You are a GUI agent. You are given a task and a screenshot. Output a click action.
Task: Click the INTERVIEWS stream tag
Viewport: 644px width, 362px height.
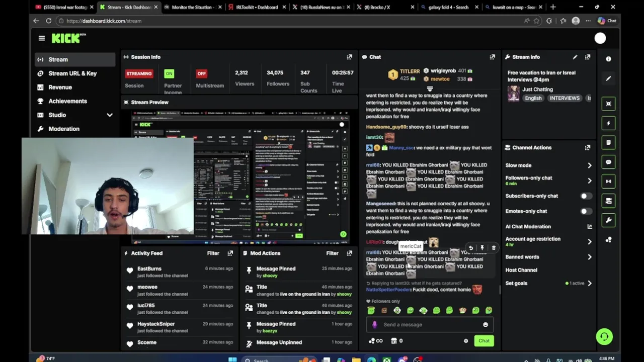(x=565, y=99)
